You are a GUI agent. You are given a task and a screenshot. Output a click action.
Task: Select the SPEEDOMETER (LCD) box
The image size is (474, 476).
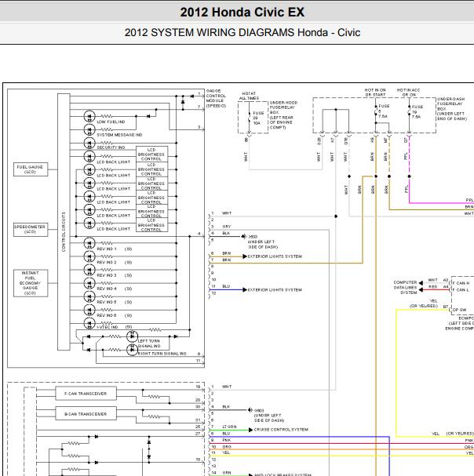coord(31,229)
